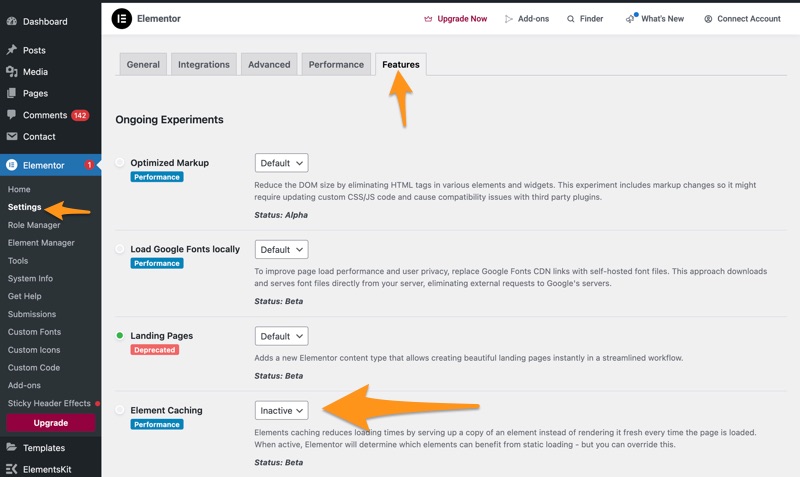The width and height of the screenshot is (800, 477).
Task: Click the Elementor icon in sidebar menu
Action: 12,165
